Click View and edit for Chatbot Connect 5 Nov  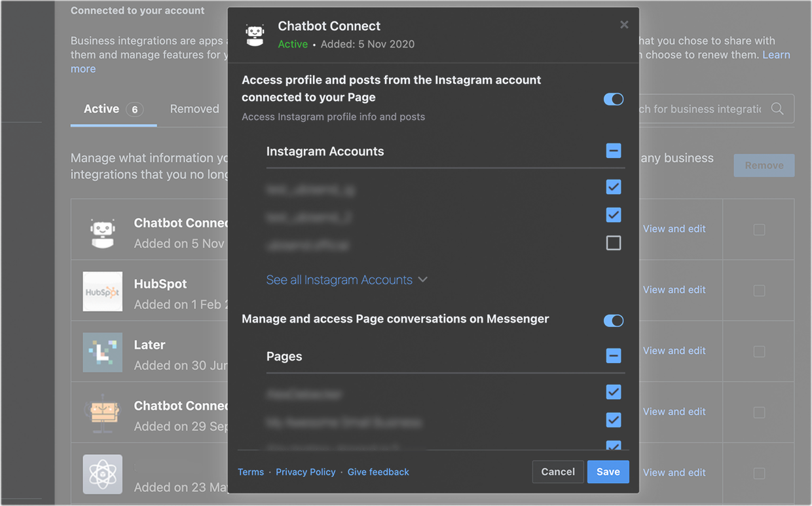674,229
